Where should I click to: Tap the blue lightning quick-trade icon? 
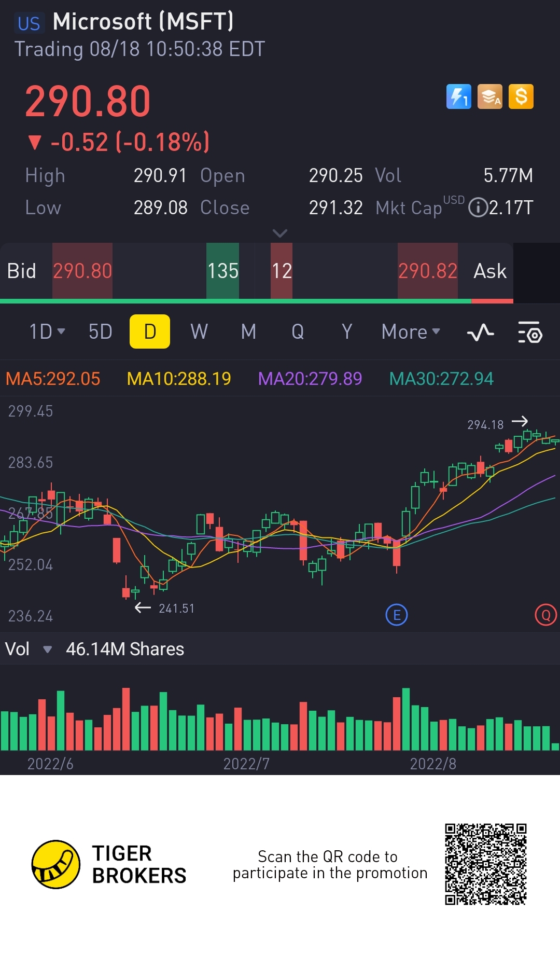(x=459, y=96)
